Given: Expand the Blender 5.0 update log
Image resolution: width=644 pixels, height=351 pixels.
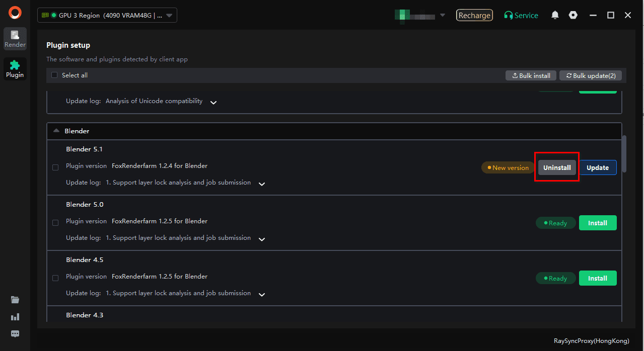Looking at the screenshot, I should [262, 239].
